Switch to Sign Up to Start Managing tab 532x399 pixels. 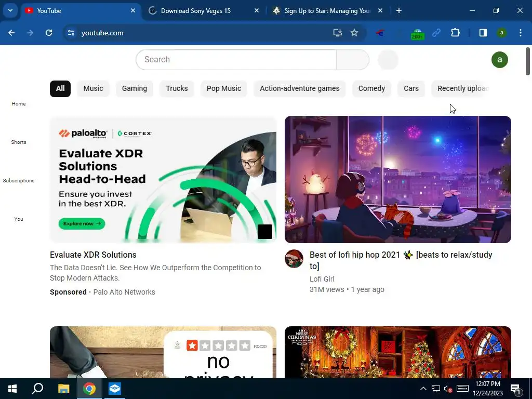pyautogui.click(x=327, y=11)
